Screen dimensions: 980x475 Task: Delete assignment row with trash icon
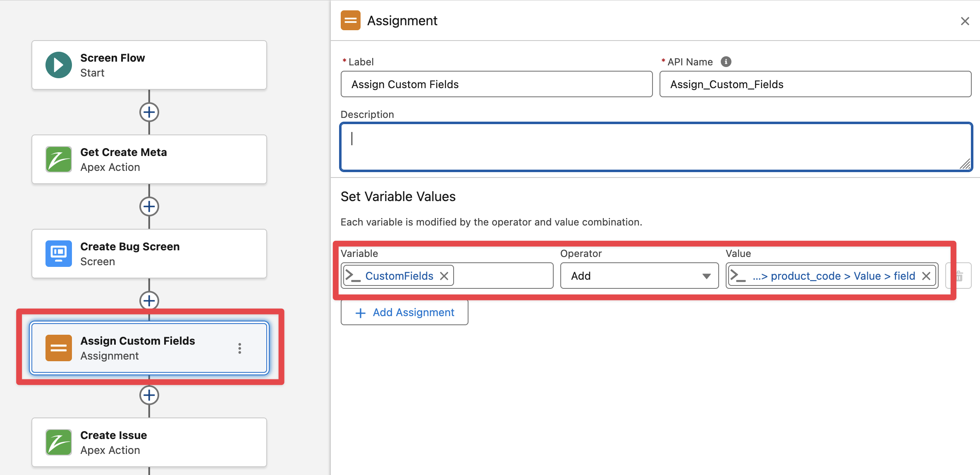[959, 276]
